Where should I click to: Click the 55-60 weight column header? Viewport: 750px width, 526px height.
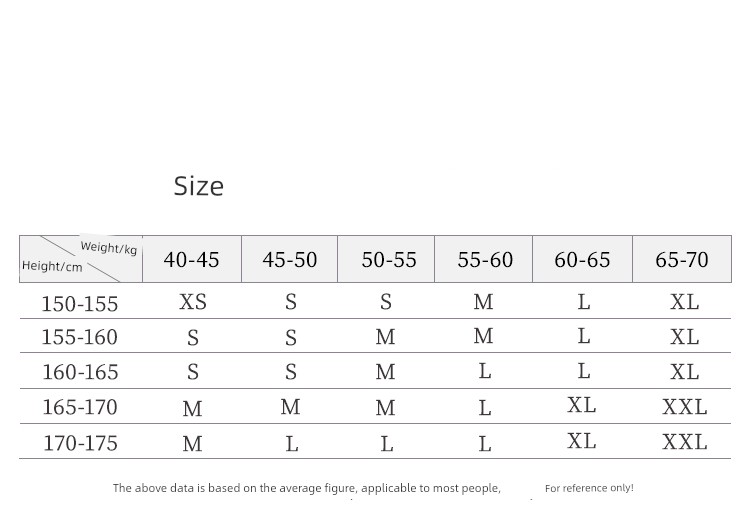484,260
